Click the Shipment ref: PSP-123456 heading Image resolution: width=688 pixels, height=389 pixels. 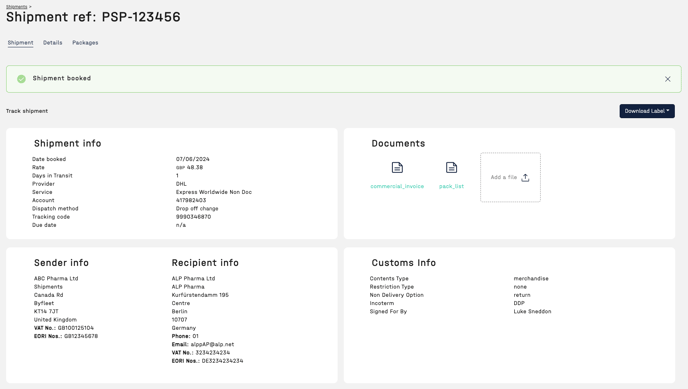93,17
